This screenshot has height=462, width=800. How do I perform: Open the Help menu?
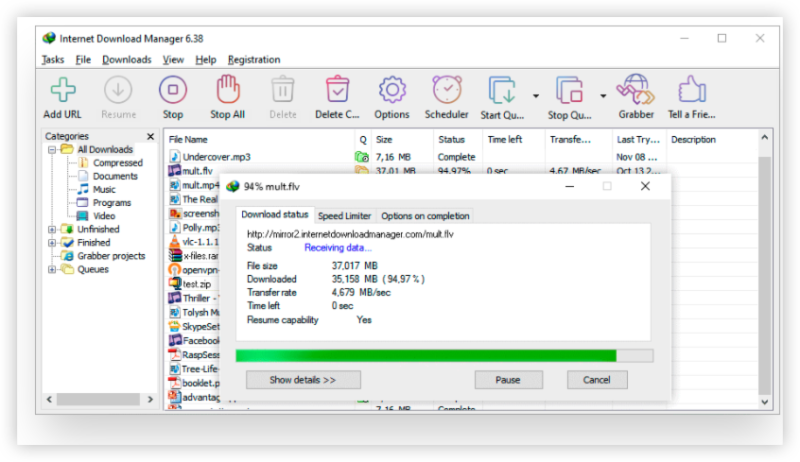(x=206, y=60)
